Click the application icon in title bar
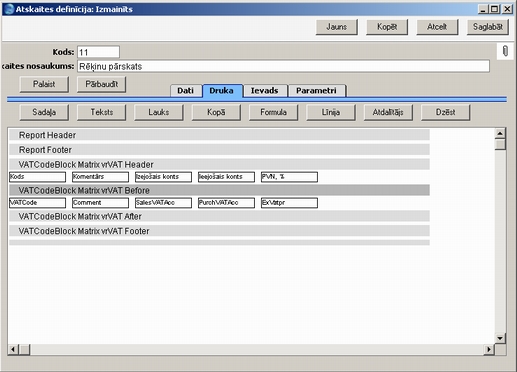The height and width of the screenshot is (372, 517). tap(9, 9)
